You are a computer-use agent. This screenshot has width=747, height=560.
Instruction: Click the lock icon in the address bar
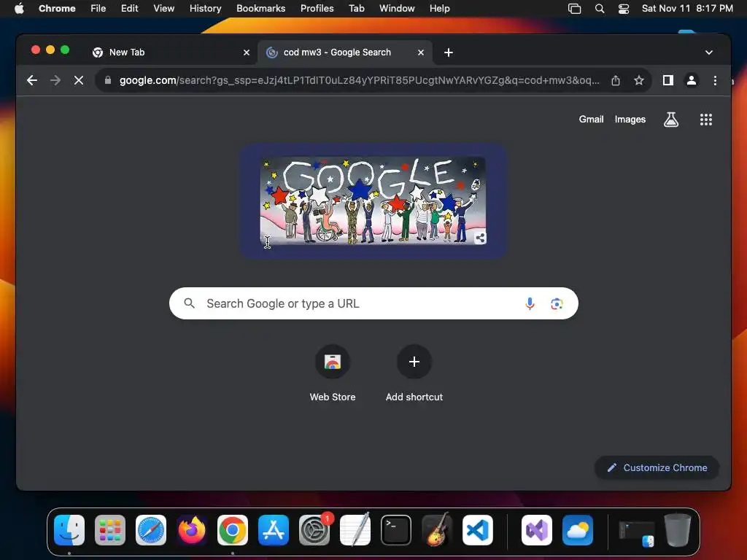click(108, 80)
